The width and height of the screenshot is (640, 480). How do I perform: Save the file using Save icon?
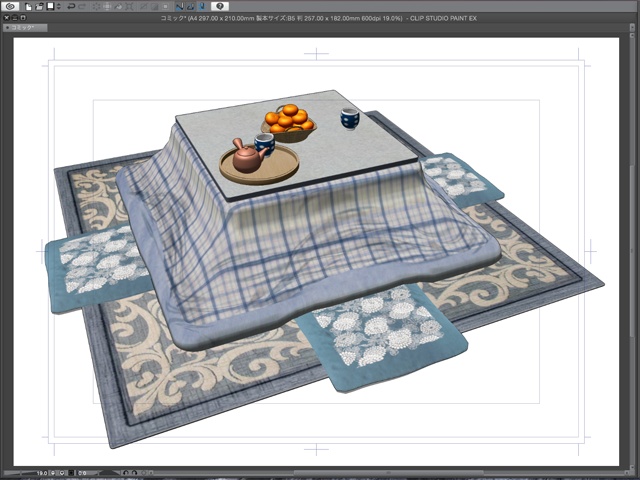(51, 7)
